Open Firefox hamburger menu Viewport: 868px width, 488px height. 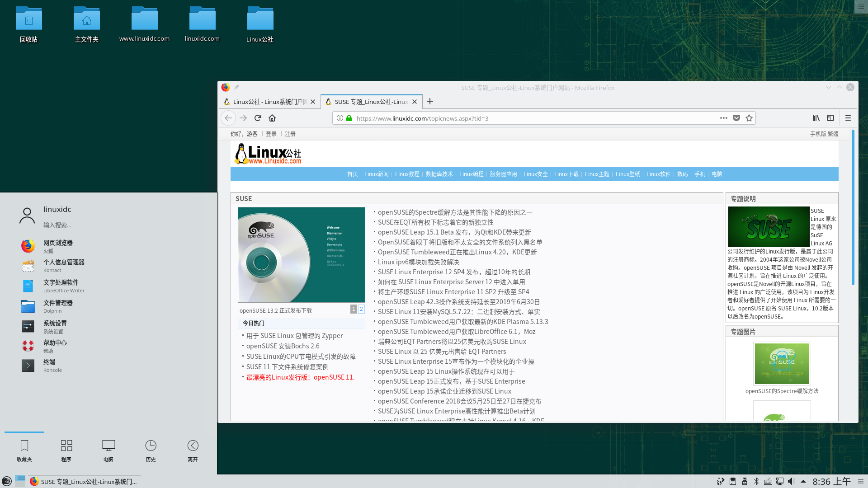pos(848,118)
